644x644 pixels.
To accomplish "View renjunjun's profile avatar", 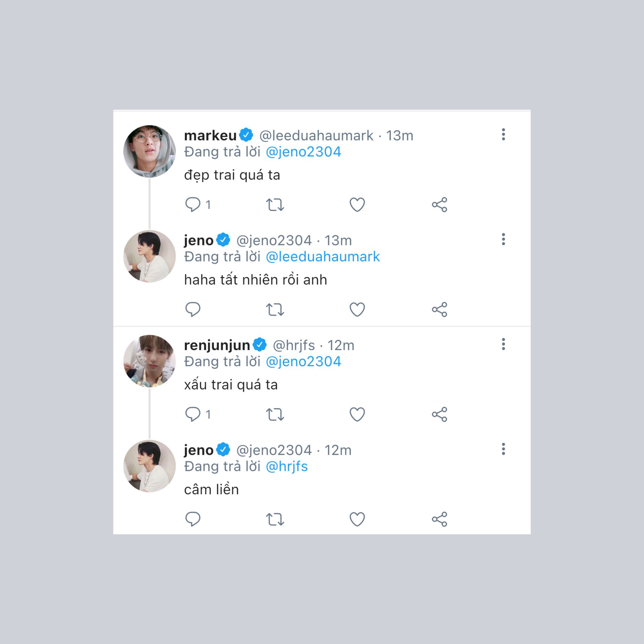I will point(150,361).
